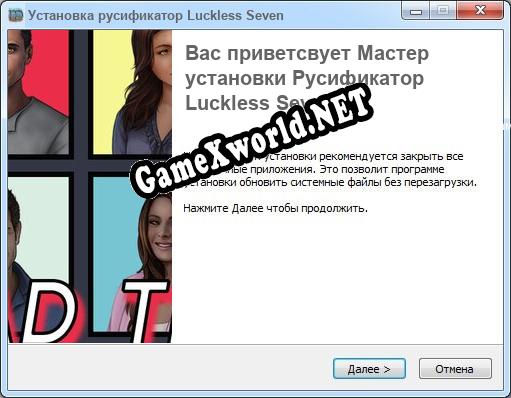Click the text 'Нажмите Далее чтобы продолжить.'

275,209
